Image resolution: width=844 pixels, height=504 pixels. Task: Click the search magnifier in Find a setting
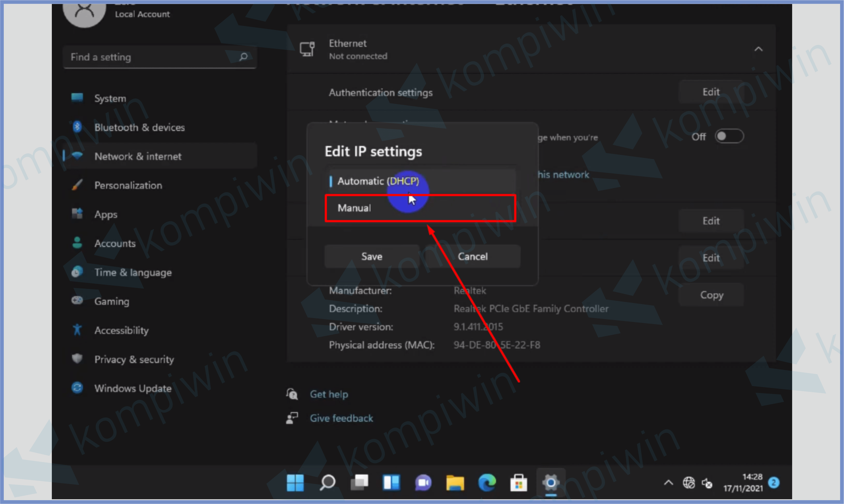tap(243, 57)
